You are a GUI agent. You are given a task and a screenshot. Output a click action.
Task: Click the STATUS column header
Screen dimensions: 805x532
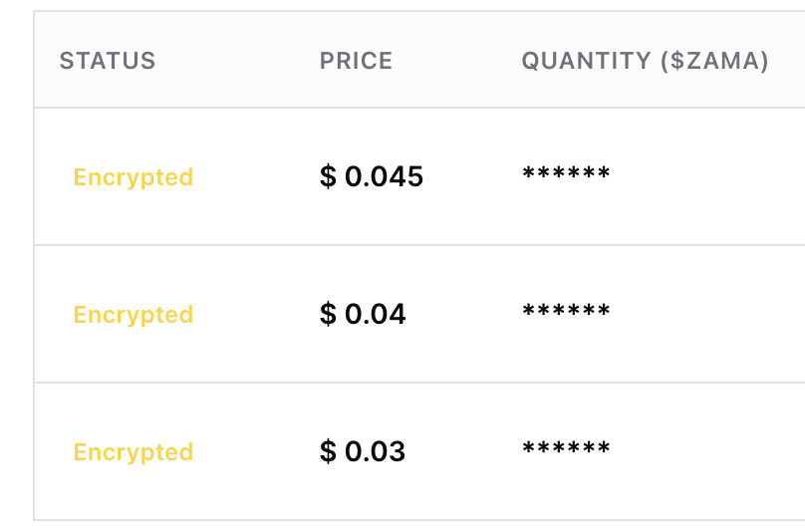coord(108,61)
